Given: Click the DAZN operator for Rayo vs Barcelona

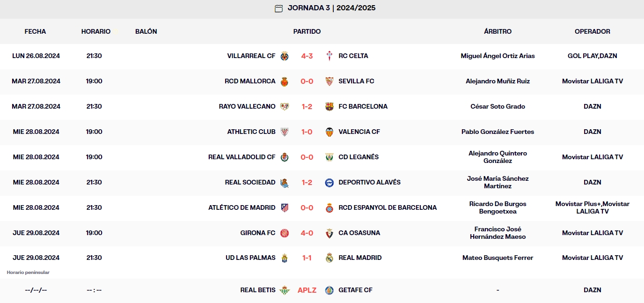Looking at the screenshot, I should (x=593, y=106).
